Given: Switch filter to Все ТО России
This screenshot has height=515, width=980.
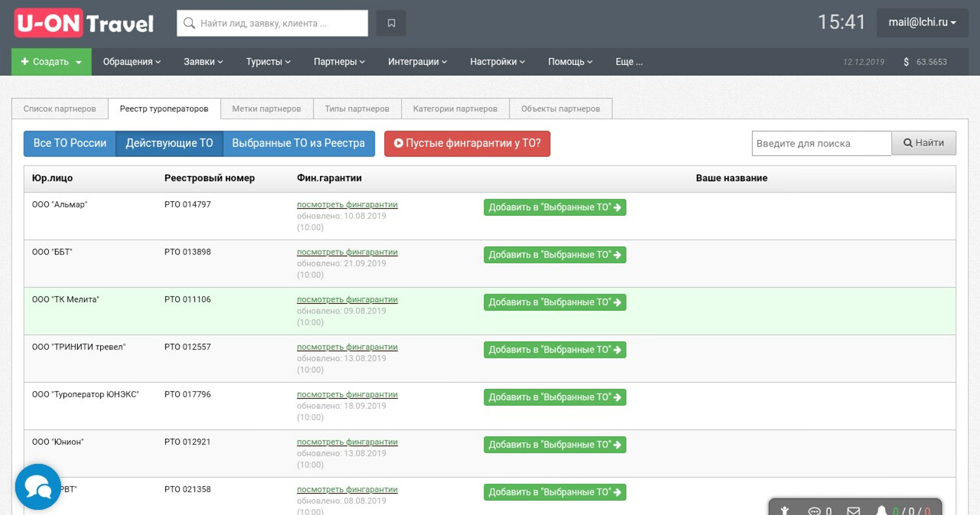Looking at the screenshot, I should pyautogui.click(x=70, y=143).
